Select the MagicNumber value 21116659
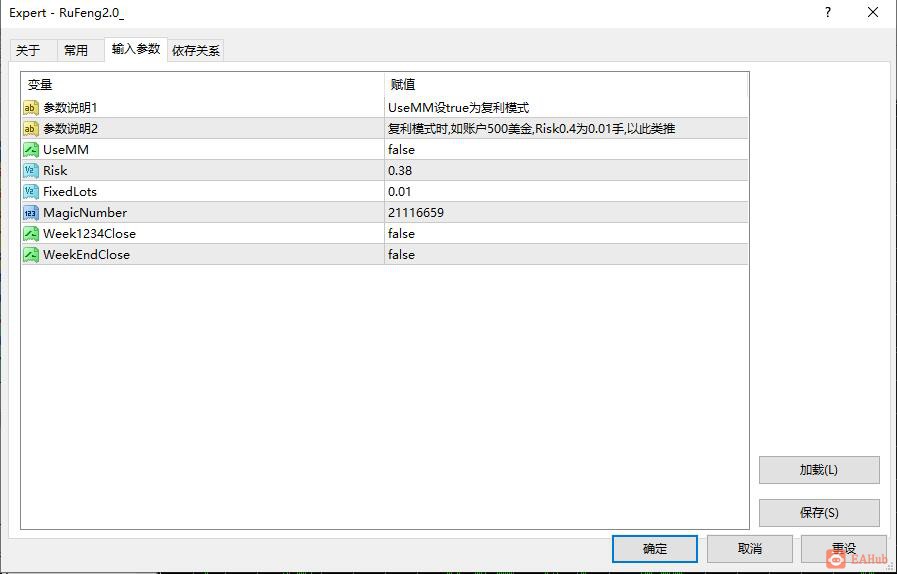The width and height of the screenshot is (897, 574). point(566,213)
